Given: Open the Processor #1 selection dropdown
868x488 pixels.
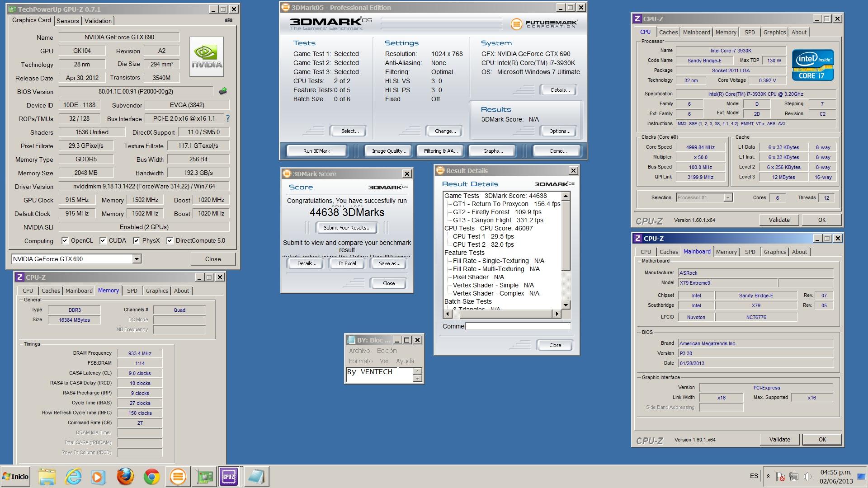Looking at the screenshot, I should (x=727, y=197).
